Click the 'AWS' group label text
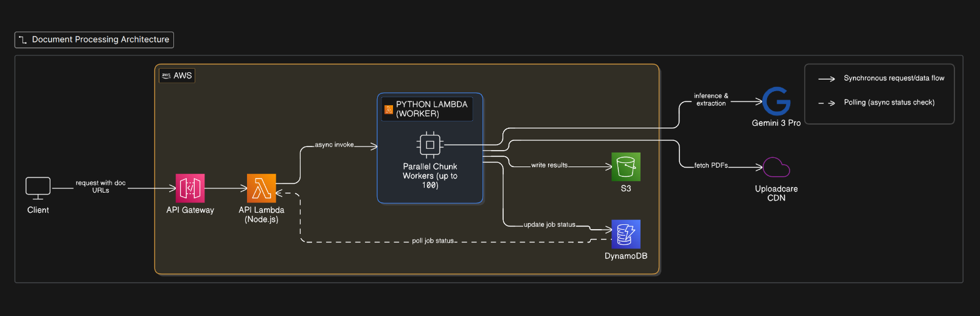The height and width of the screenshot is (316, 980). pyautogui.click(x=182, y=76)
